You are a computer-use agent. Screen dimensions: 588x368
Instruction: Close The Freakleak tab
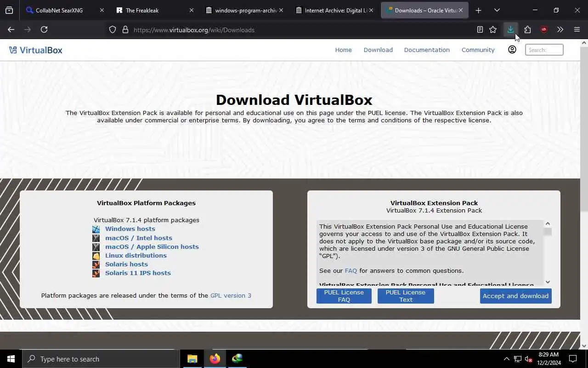(192, 10)
